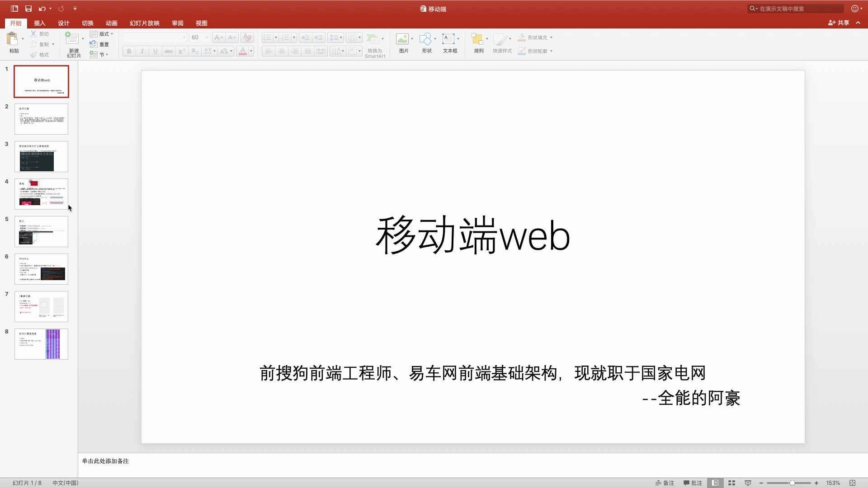Click the zoom slider handle
868x488 pixels.
point(792,483)
